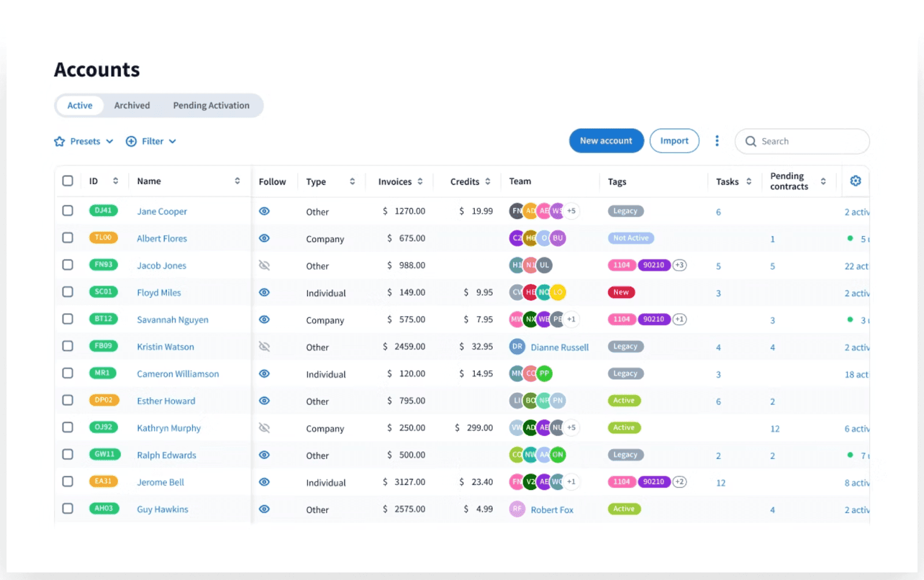Image resolution: width=924 pixels, height=580 pixels.
Task: Open the table column settings gear
Action: pos(855,181)
